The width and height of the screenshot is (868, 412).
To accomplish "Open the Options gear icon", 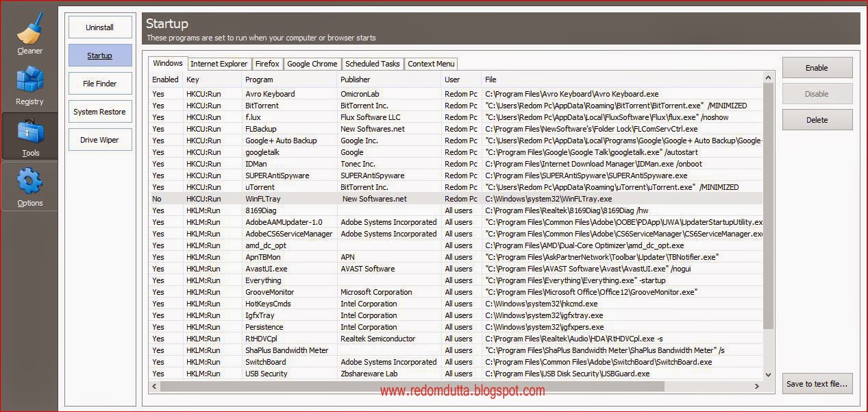I will pyautogui.click(x=29, y=181).
